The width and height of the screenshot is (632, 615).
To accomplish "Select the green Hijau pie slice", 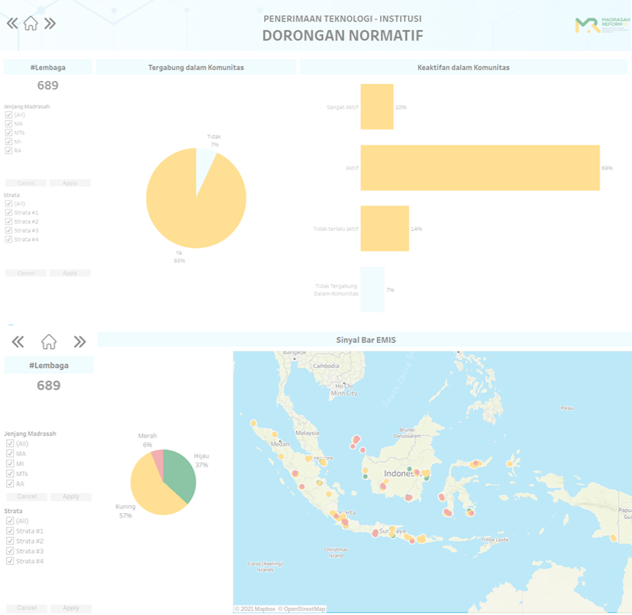I will pos(181,474).
